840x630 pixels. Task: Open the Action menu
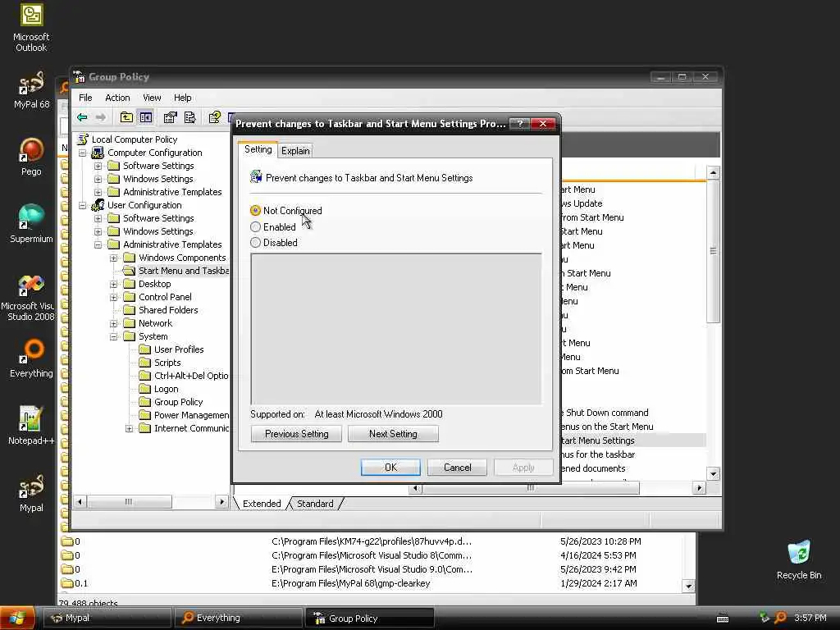pyautogui.click(x=117, y=98)
